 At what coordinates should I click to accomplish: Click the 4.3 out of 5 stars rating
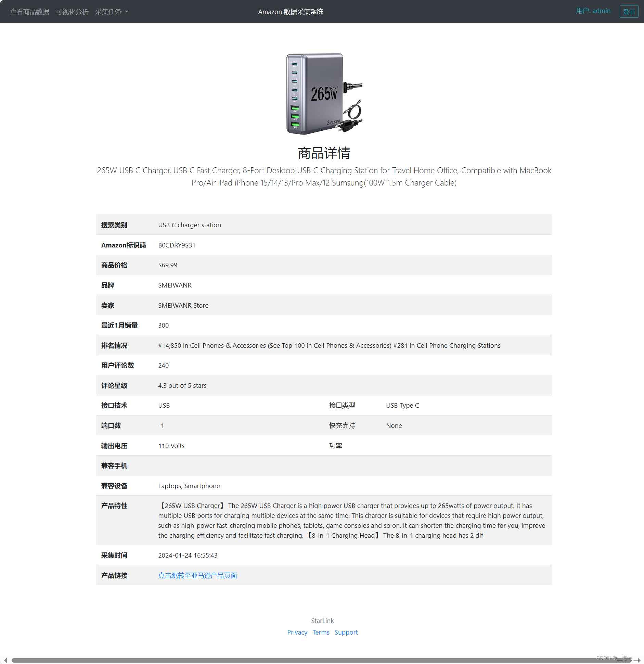[x=182, y=385]
